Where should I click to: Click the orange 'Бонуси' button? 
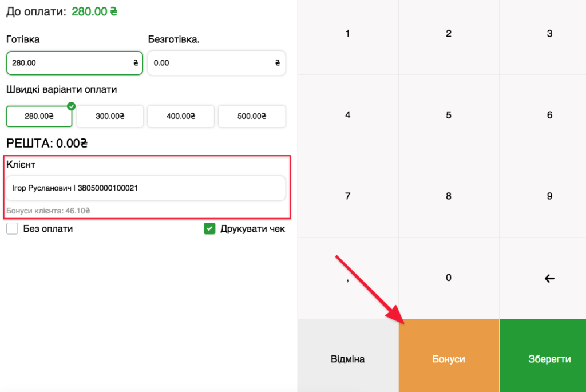click(449, 359)
